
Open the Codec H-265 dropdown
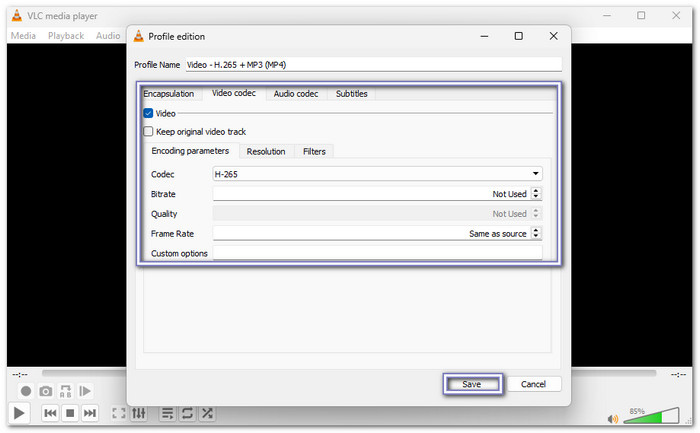(377, 174)
